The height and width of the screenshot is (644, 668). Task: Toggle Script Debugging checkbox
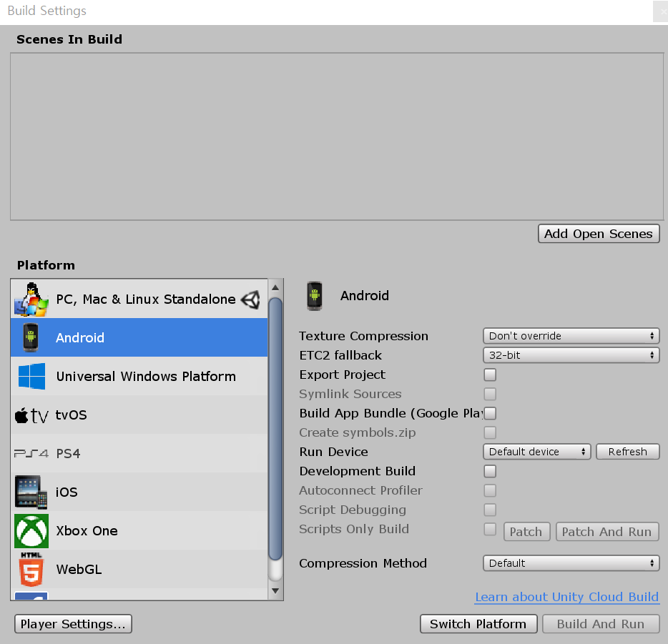point(490,510)
